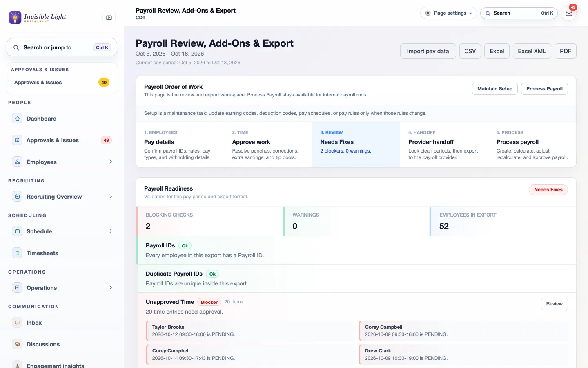The image size is (588, 368).
Task: Export payroll as Excel XML
Action: [532, 51]
